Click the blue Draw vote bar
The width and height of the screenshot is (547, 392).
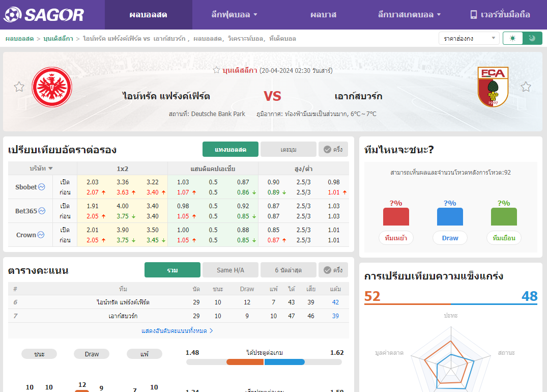point(450,216)
